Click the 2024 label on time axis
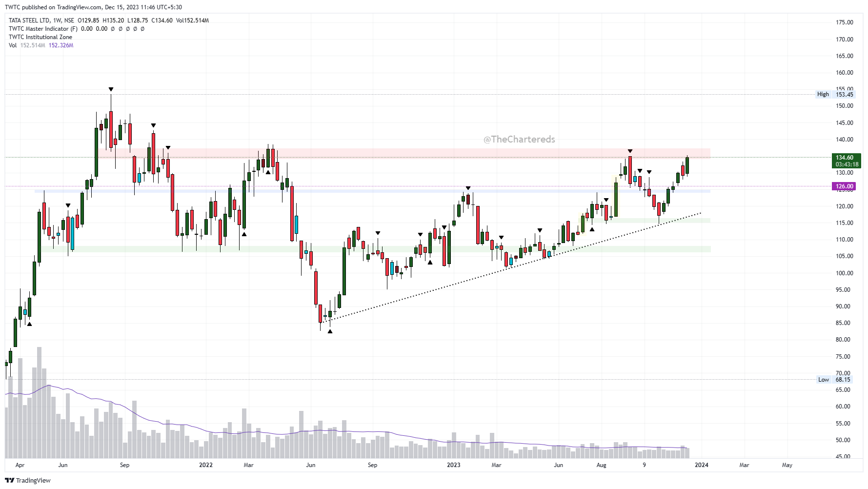 pos(702,465)
